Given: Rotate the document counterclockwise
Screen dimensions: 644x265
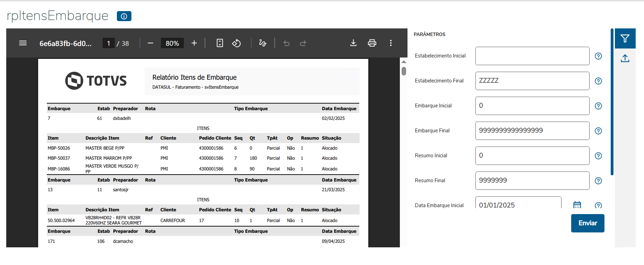Looking at the screenshot, I should [x=237, y=43].
